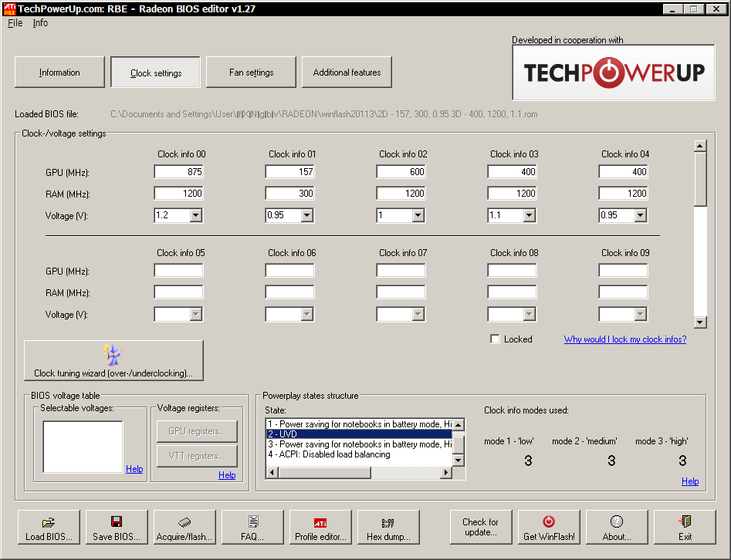
Task: Enable the Locked checkbox
Action: [496, 339]
